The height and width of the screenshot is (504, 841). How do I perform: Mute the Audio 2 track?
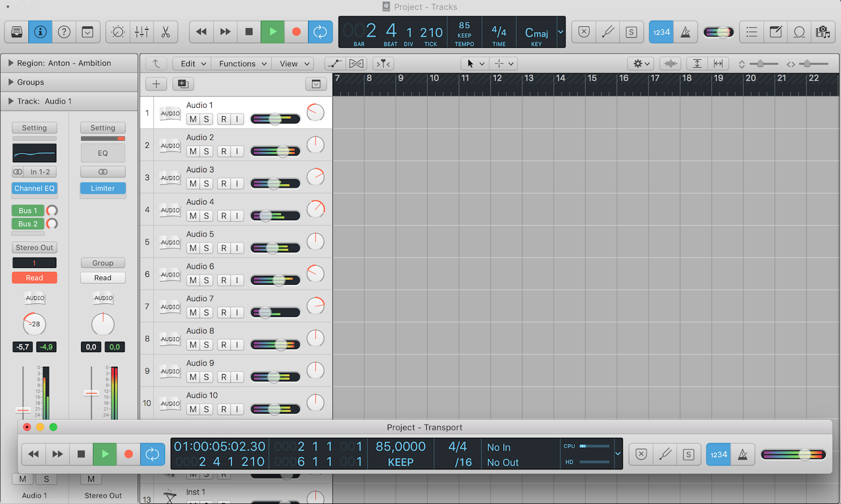193,151
